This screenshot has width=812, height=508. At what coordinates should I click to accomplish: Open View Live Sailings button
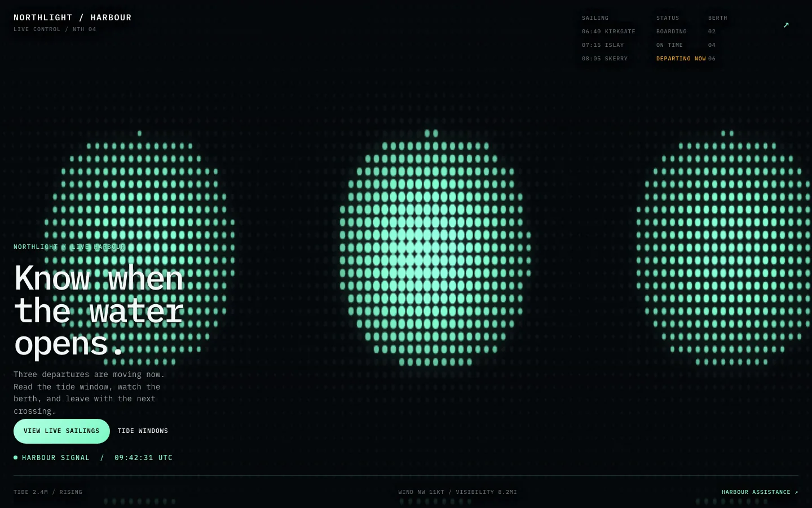(61, 431)
